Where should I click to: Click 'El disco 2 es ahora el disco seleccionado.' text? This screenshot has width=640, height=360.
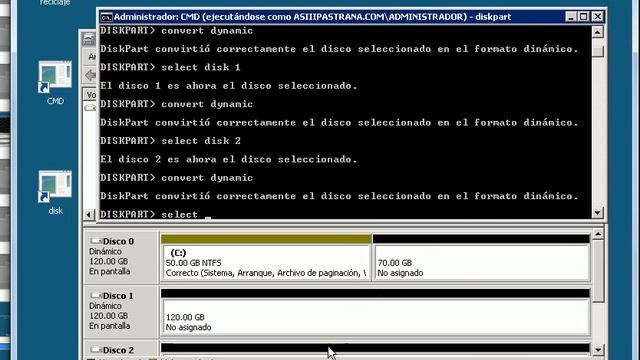coord(229,159)
